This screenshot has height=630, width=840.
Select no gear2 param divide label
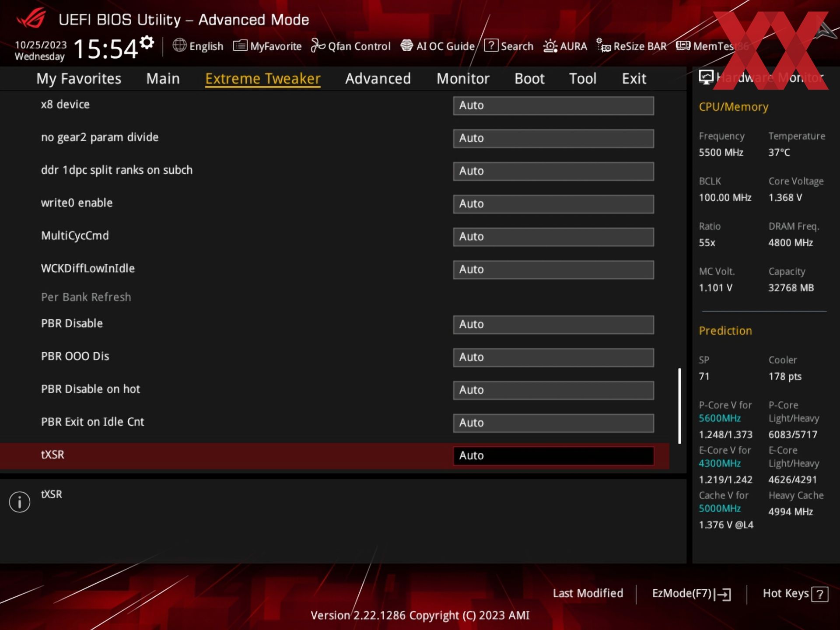click(100, 137)
